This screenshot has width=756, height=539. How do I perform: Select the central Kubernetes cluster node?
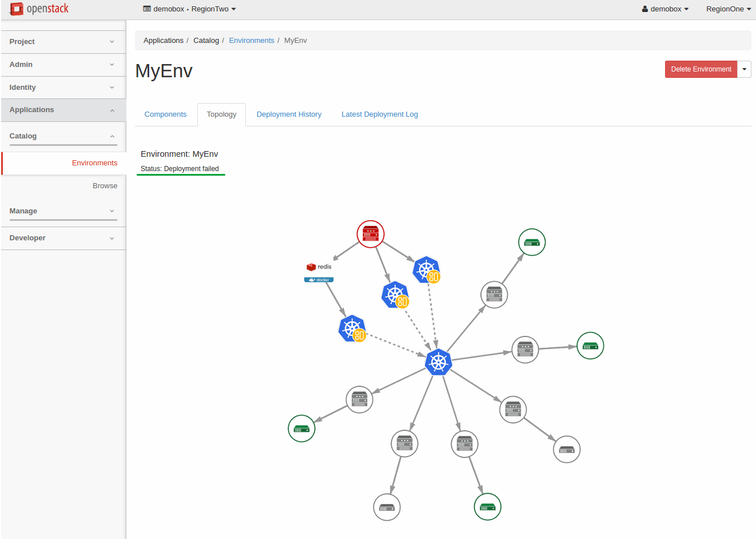pos(439,362)
